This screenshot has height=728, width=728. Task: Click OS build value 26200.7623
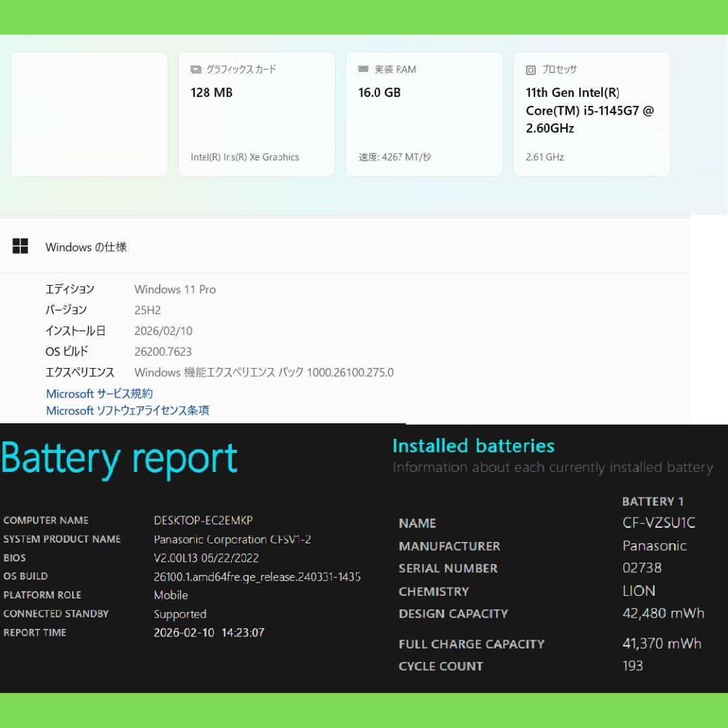pos(163,351)
